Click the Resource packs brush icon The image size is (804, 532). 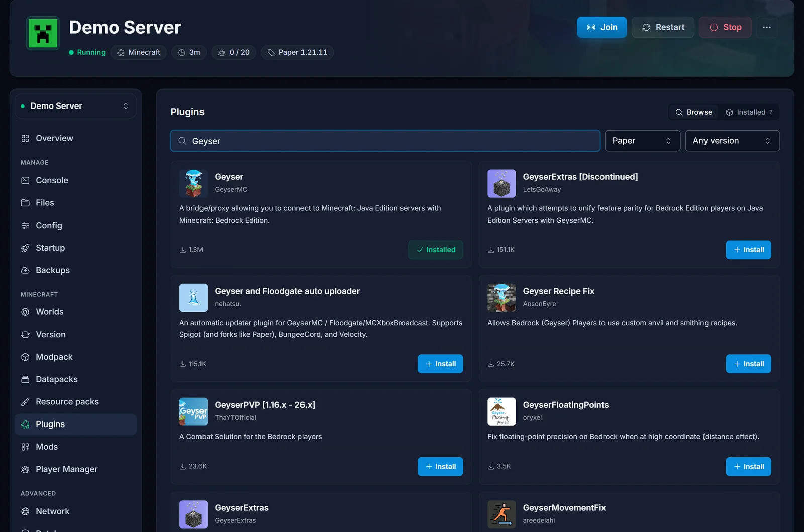point(25,402)
